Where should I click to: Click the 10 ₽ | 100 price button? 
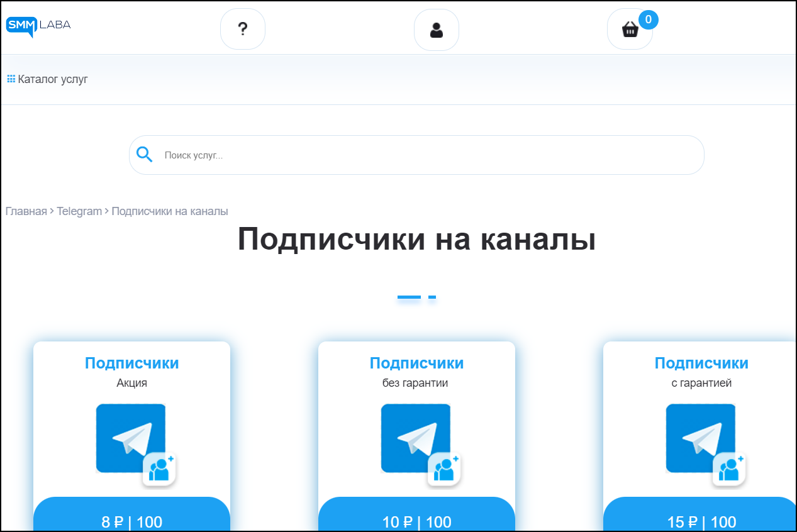(416, 514)
